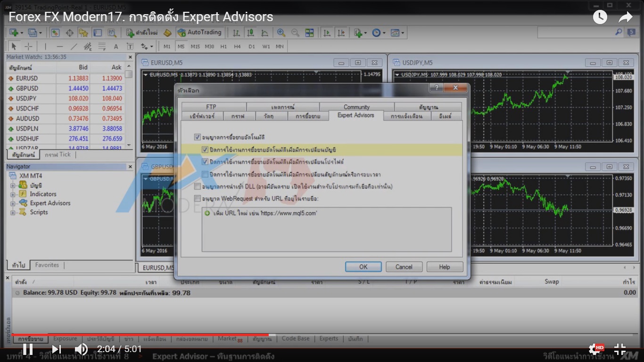Expand the accounts node under XM MT4
Image resolution: width=644 pixels, height=362 pixels.
[13, 185]
